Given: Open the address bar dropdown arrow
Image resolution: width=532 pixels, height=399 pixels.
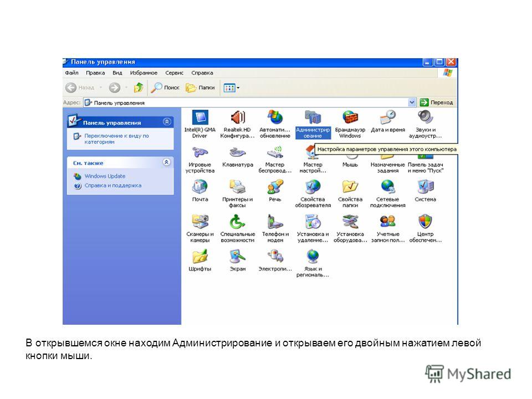Looking at the screenshot, I should pos(412,102).
